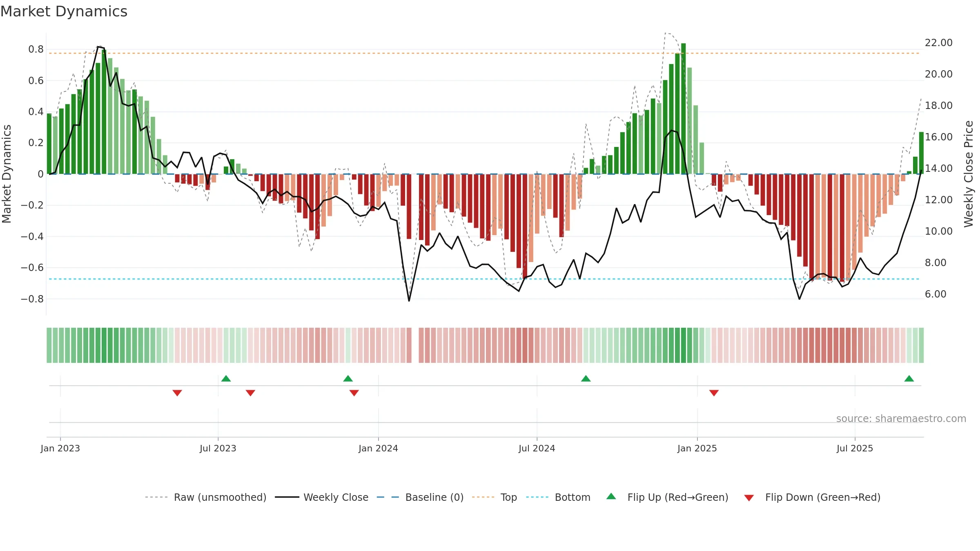Click the Flip Down marker near Jan 2025
This screenshot has width=980, height=551.
(714, 393)
